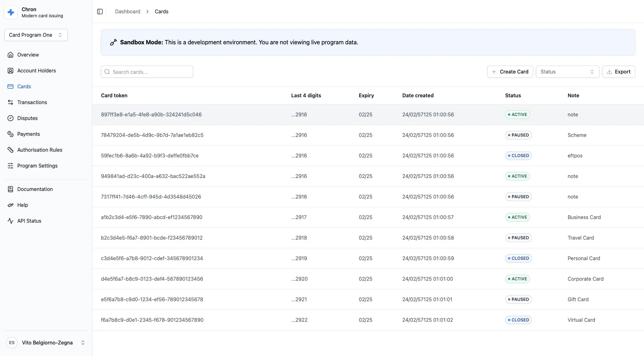
Task: Click the Overview home icon
Action: pos(10,55)
